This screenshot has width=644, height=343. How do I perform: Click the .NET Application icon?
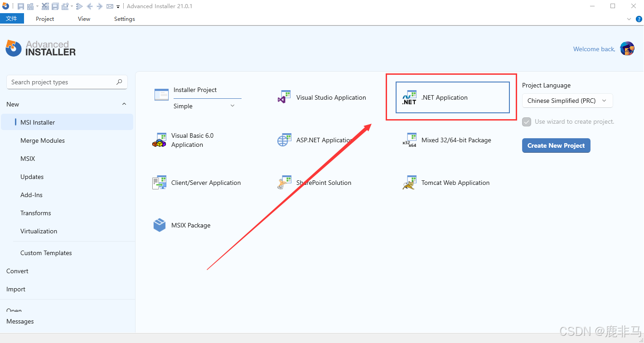[x=409, y=97]
